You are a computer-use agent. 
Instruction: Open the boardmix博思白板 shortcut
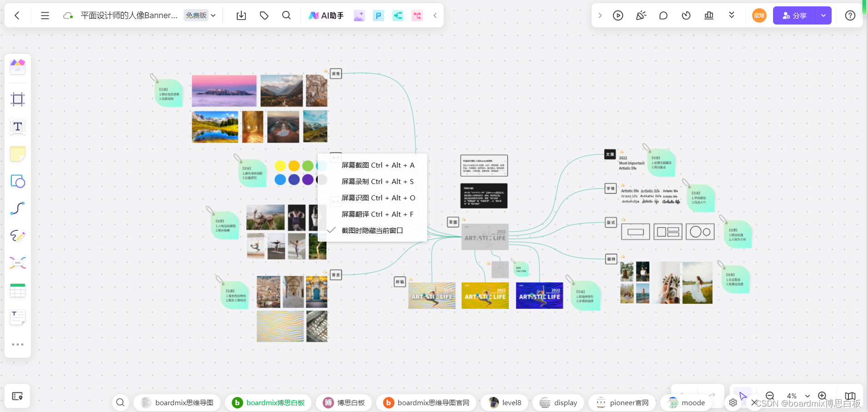click(268, 402)
